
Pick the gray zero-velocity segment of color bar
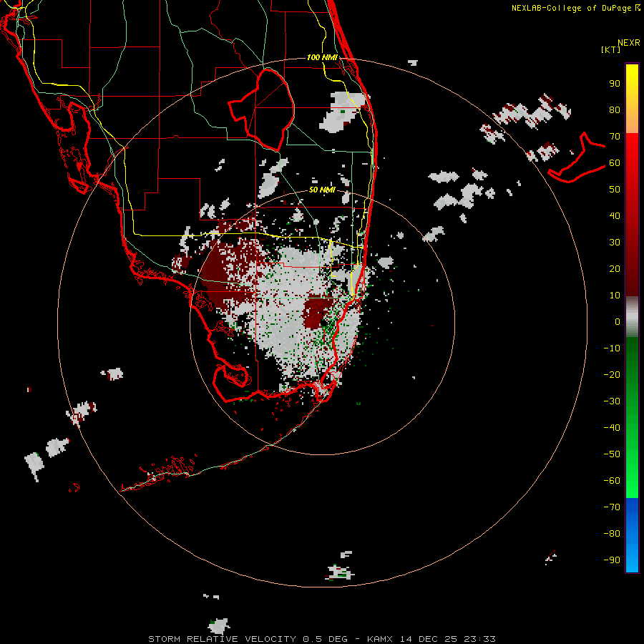tap(632, 317)
